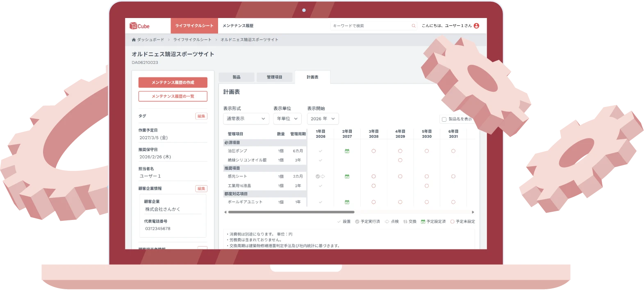This screenshot has width=644, height=290.
Task: Click the horizontal scrollbar under the table
Action: [x=291, y=212]
